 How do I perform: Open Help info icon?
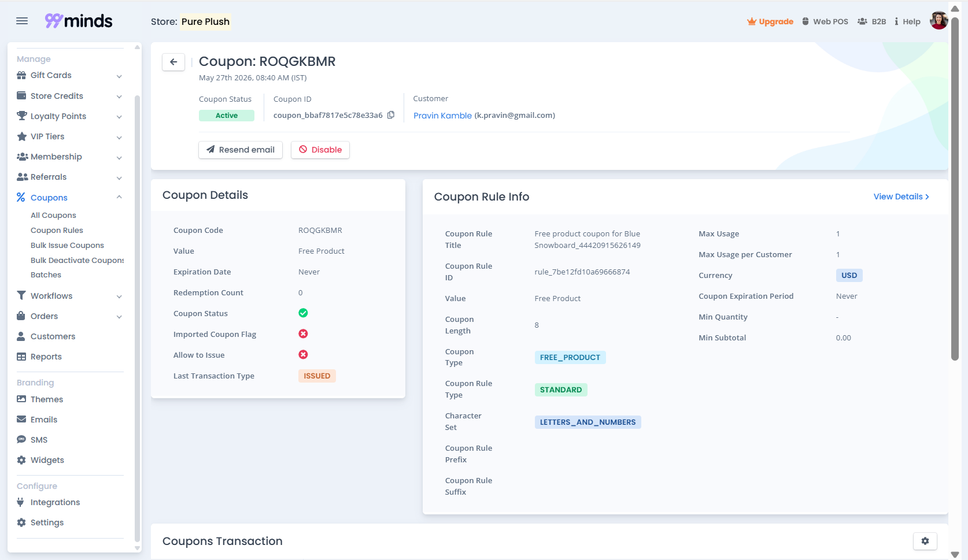point(896,21)
